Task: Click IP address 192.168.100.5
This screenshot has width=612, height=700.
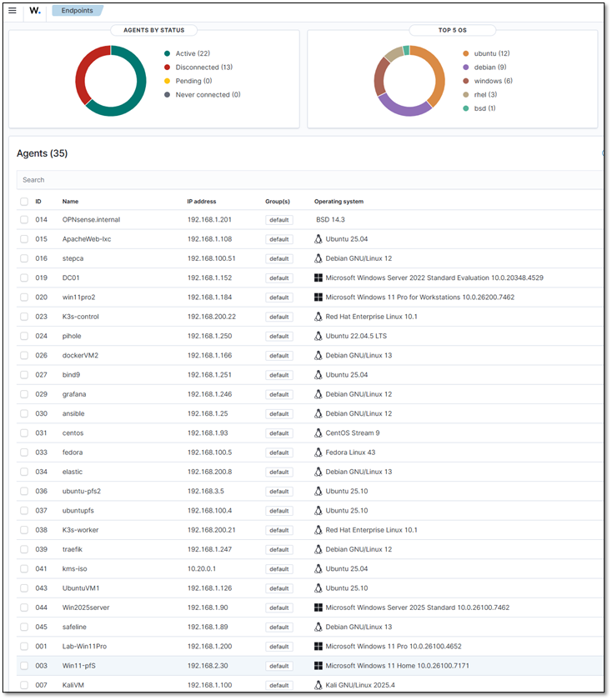Action: click(x=209, y=452)
